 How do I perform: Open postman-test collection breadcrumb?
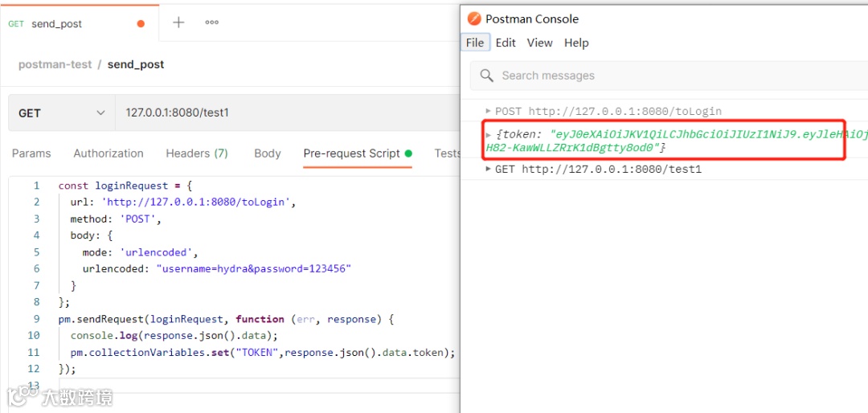pyautogui.click(x=55, y=64)
